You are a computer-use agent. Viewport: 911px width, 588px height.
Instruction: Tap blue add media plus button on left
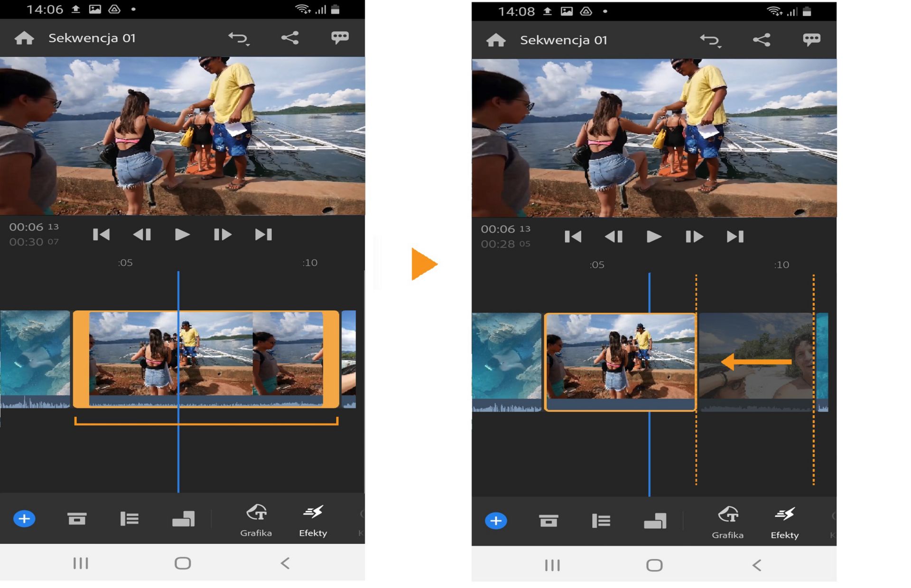click(x=24, y=519)
